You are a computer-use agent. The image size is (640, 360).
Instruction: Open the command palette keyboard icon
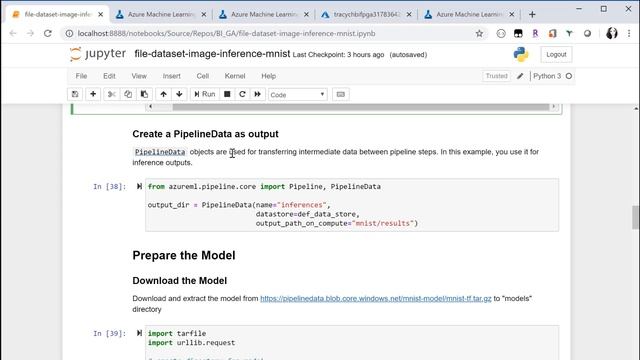pos(340,94)
